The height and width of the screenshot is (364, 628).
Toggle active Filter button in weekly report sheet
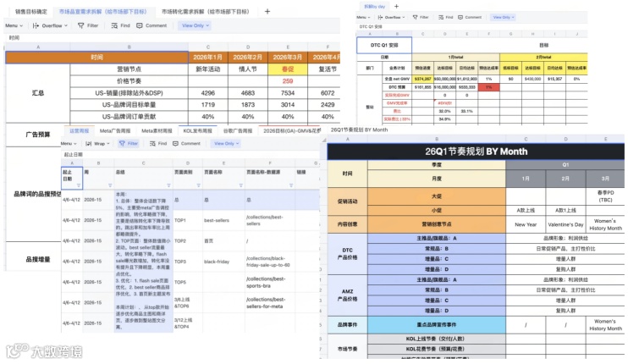pos(129,143)
